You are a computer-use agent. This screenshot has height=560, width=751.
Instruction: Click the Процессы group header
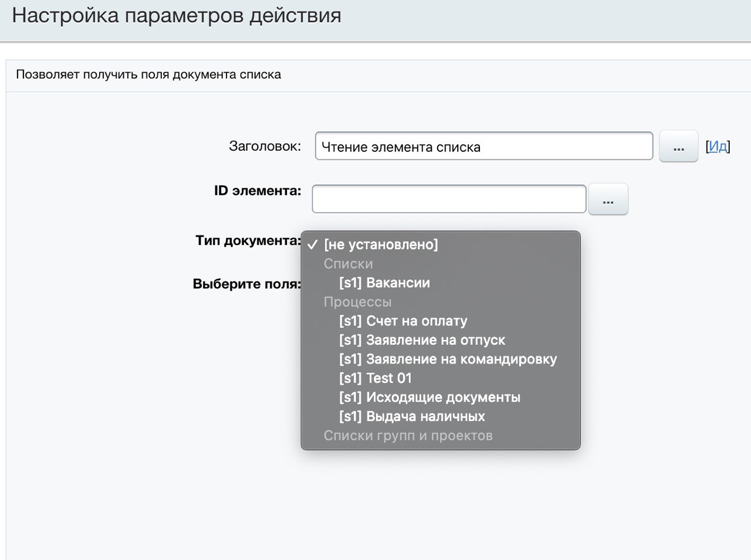(357, 302)
